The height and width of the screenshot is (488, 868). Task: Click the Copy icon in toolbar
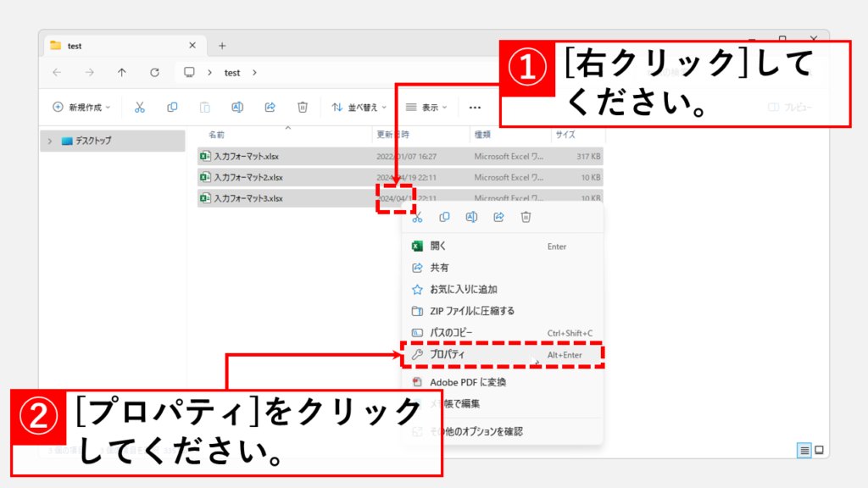pos(172,108)
